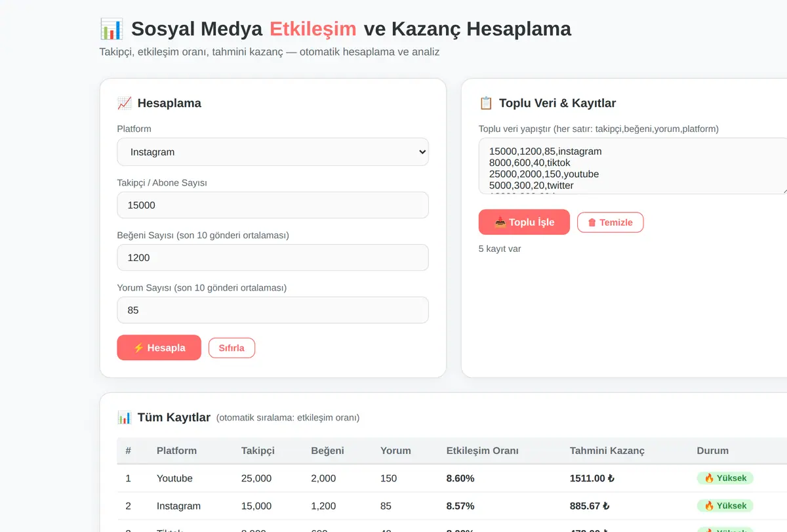Viewport: 787px width, 532px height.
Task: Click the Beğeni column header
Action: [x=327, y=451]
